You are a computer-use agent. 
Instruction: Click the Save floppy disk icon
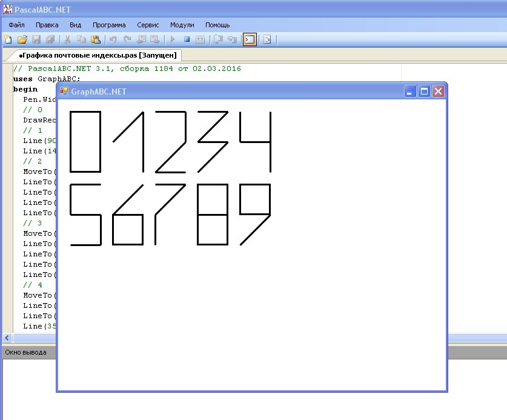point(36,40)
